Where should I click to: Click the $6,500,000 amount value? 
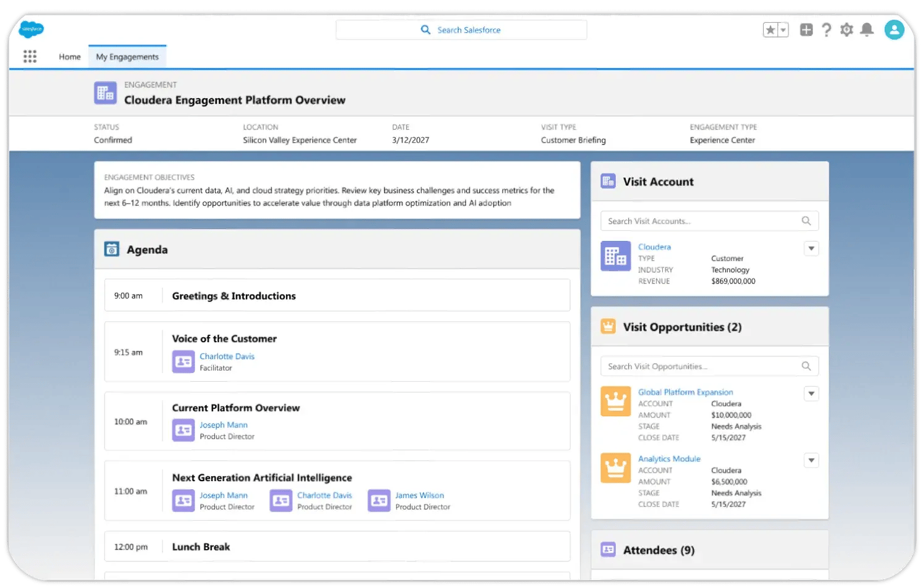point(729,482)
